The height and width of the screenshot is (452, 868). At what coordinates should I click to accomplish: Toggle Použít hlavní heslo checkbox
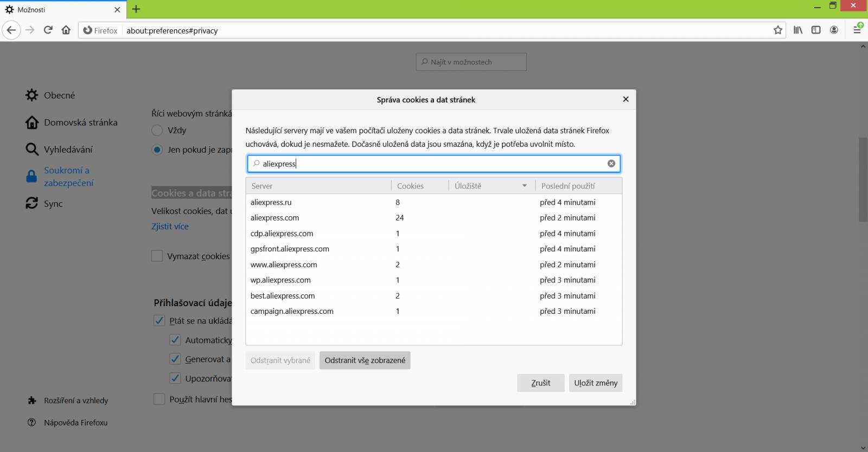pos(159,399)
